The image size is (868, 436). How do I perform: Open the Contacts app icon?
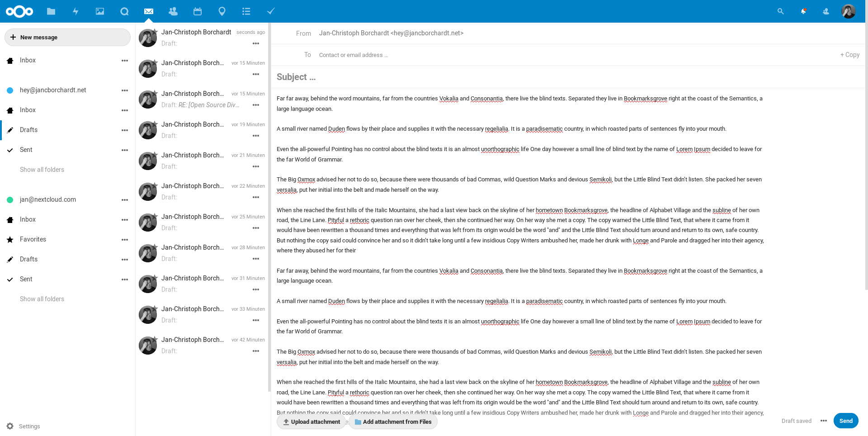[x=173, y=11]
